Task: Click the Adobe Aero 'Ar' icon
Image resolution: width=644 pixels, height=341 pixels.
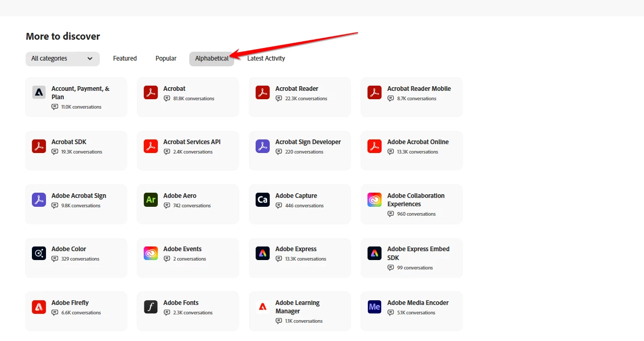Action: (151, 199)
